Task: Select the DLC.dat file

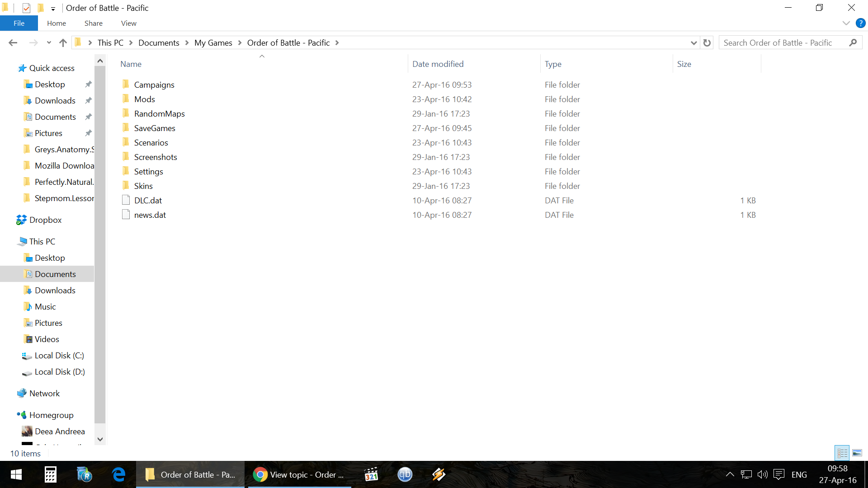Action: 148,200
